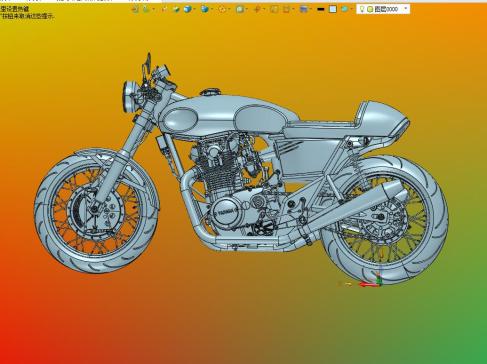Expand the arrow beside the second orange frame icon
Viewport: 487px width, 364px height.
pyautogui.click(x=293, y=9)
